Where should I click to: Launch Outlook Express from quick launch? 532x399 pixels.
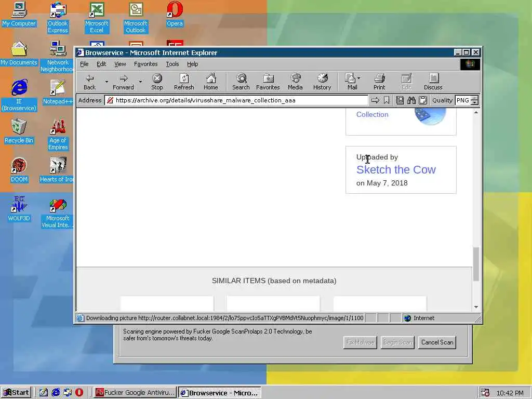tap(68, 393)
